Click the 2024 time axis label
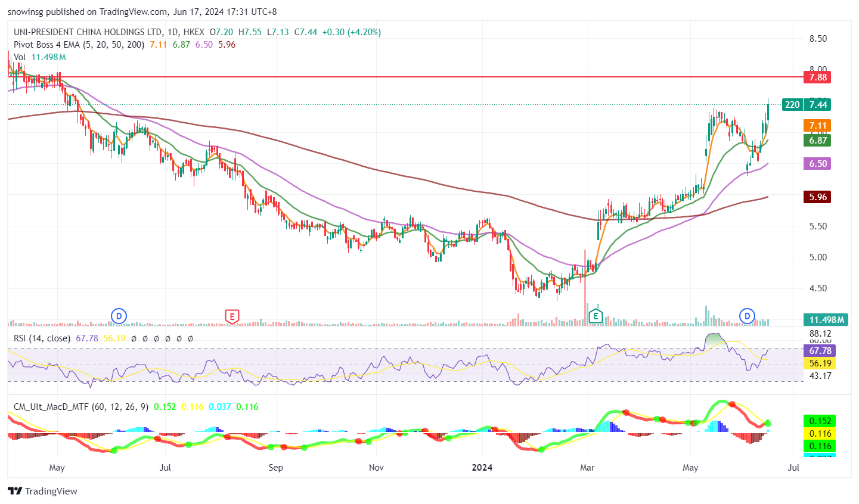This screenshot has height=504, width=859. [482, 467]
